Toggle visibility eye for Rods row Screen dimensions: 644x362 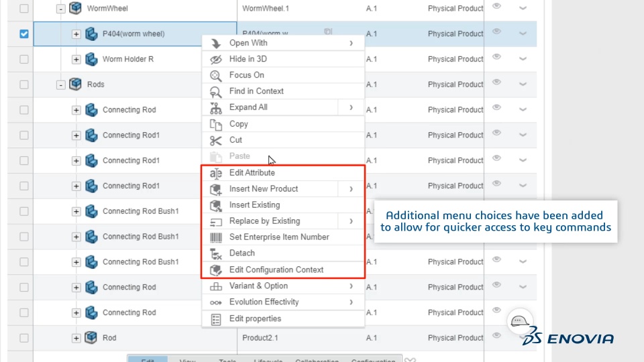tap(496, 82)
